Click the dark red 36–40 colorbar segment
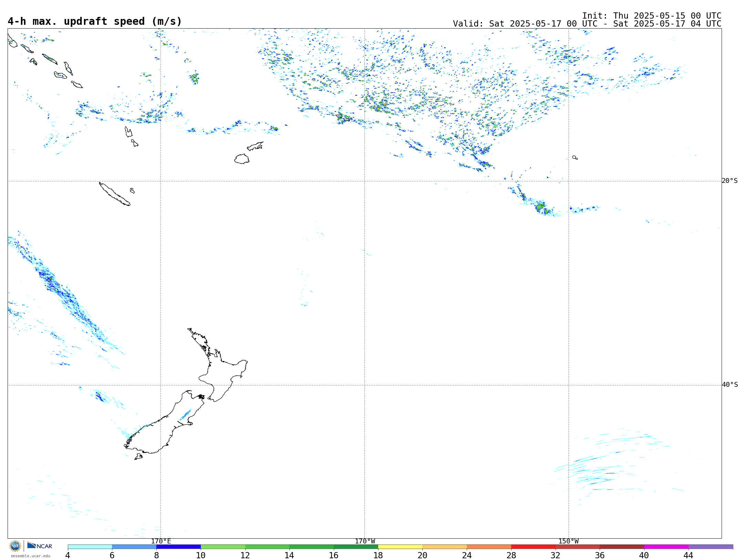744x560 pixels. point(622,547)
